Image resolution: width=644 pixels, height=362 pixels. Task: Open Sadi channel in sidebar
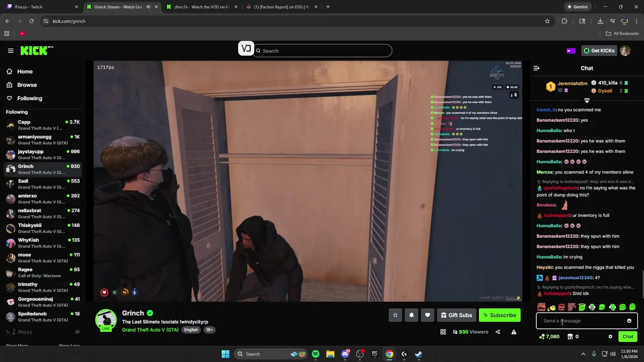(43, 184)
